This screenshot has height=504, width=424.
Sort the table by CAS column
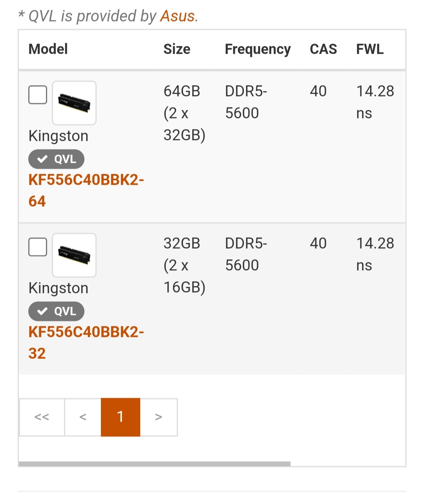(323, 49)
